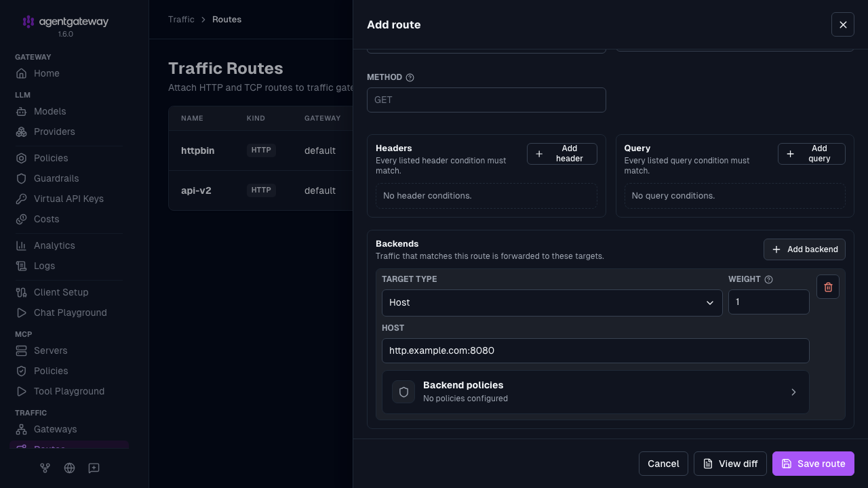The width and height of the screenshot is (868, 488).
Task: Click the version label 1.6.0
Action: pyautogui.click(x=65, y=34)
